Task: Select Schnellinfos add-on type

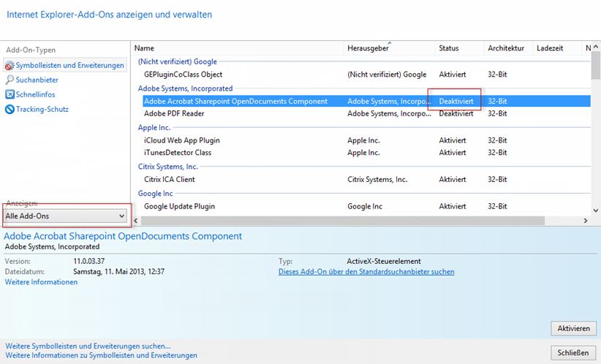Action: point(35,94)
